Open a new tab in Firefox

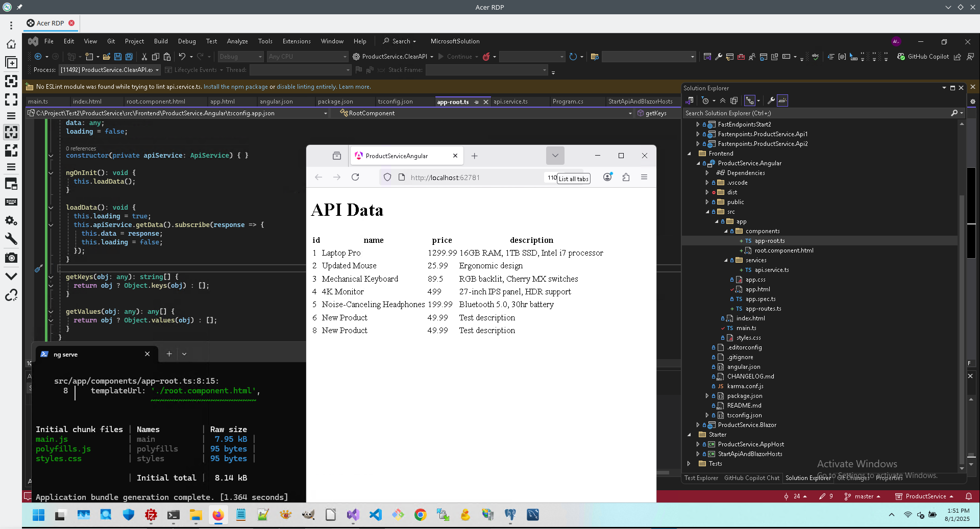[474, 156]
